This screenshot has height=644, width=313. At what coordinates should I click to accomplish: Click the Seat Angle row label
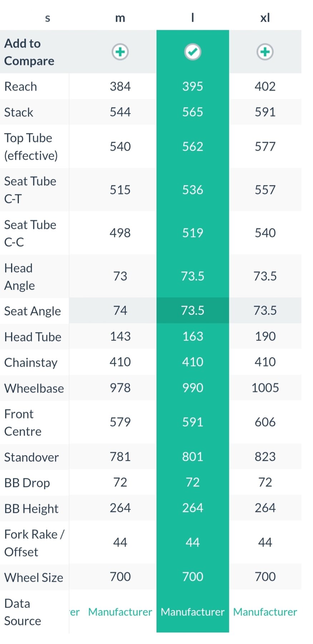33,311
